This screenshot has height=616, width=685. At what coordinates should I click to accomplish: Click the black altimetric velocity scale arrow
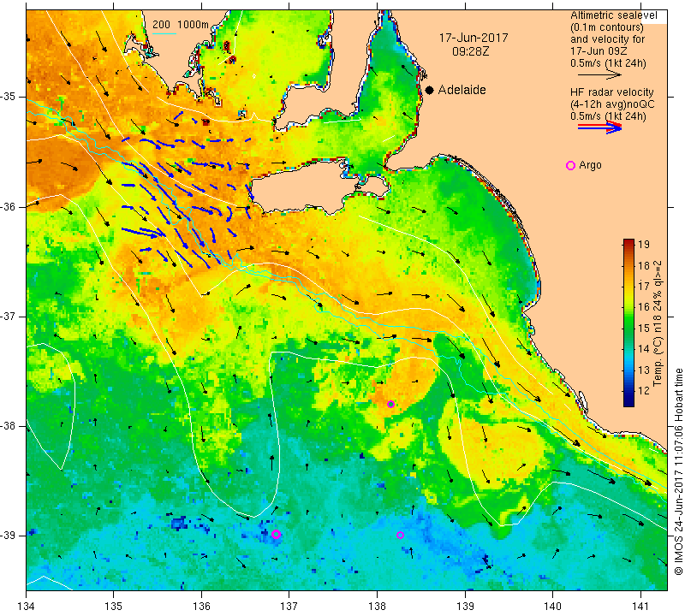pyautogui.click(x=600, y=75)
